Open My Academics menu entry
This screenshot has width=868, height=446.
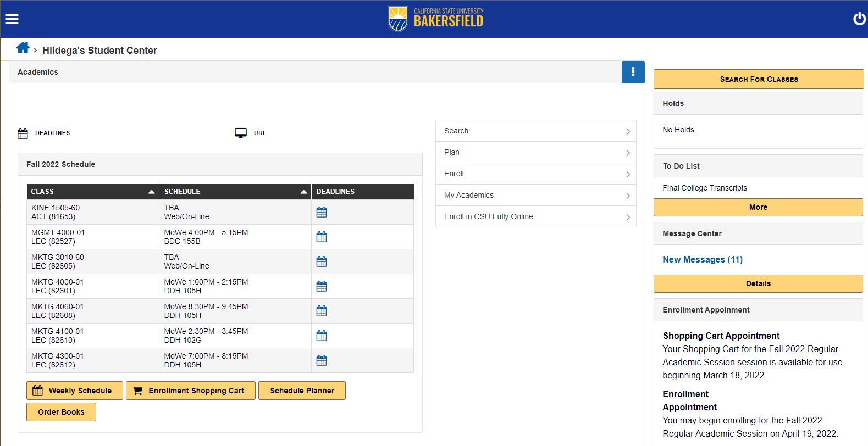tap(535, 195)
